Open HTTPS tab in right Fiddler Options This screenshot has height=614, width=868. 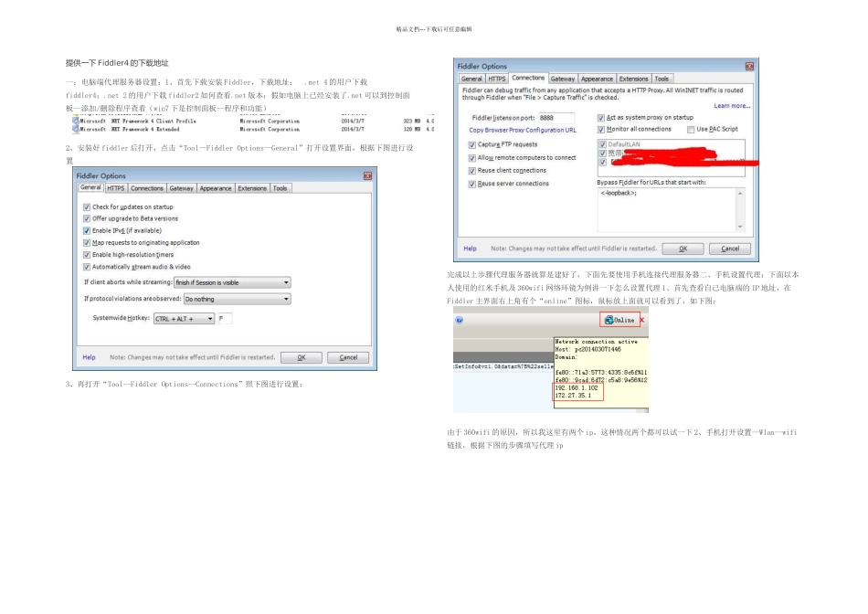(496, 79)
